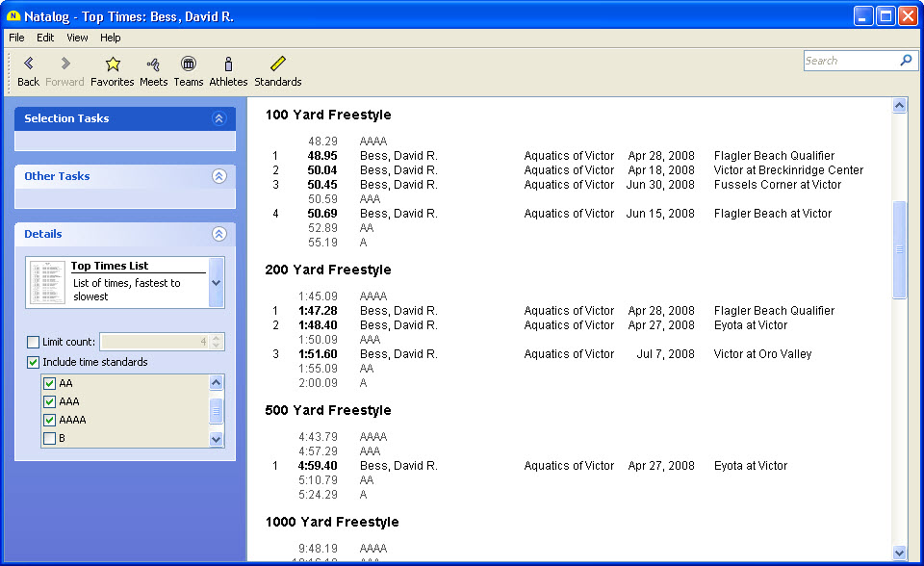The height and width of the screenshot is (566, 924).
Task: Open the Meets toolbar icon
Action: tap(153, 64)
